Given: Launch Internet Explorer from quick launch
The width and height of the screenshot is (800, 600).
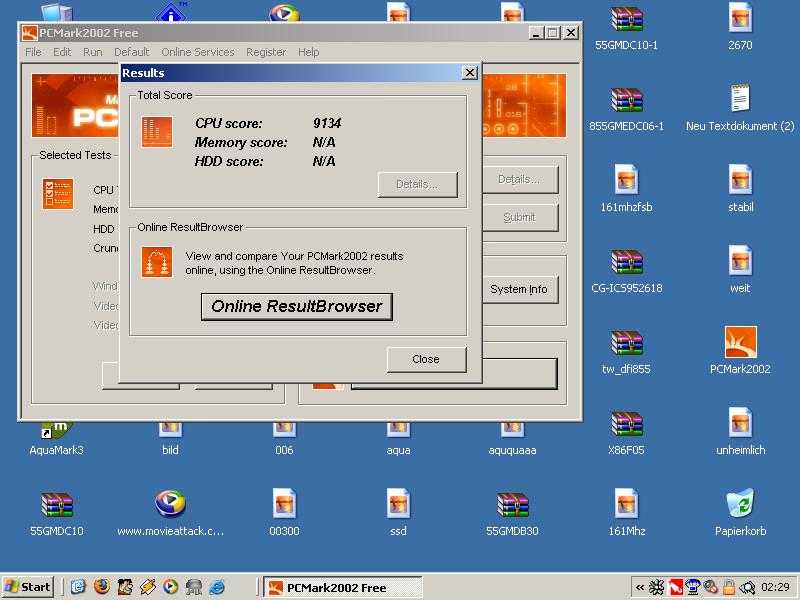Looking at the screenshot, I should (x=217, y=587).
